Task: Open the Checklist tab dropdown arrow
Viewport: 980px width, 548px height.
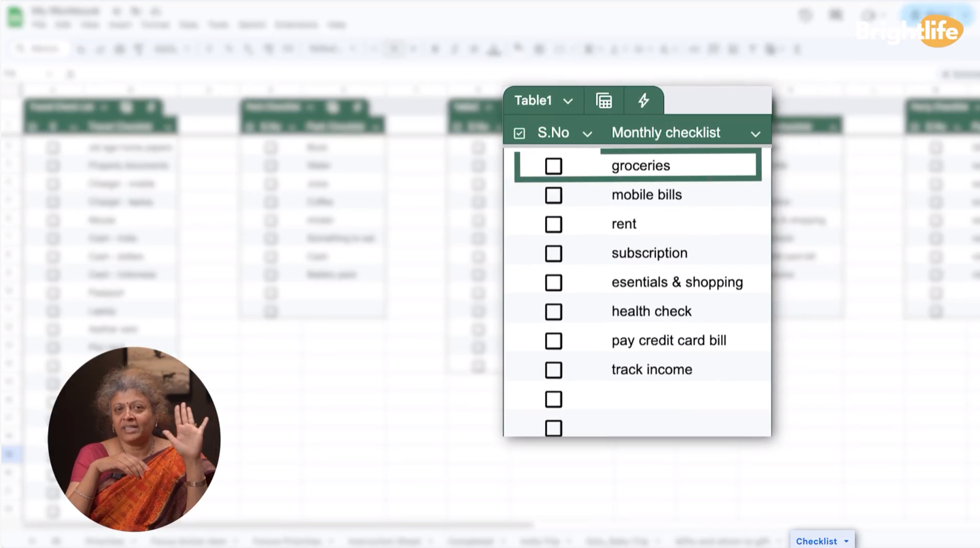Action: pos(846,541)
